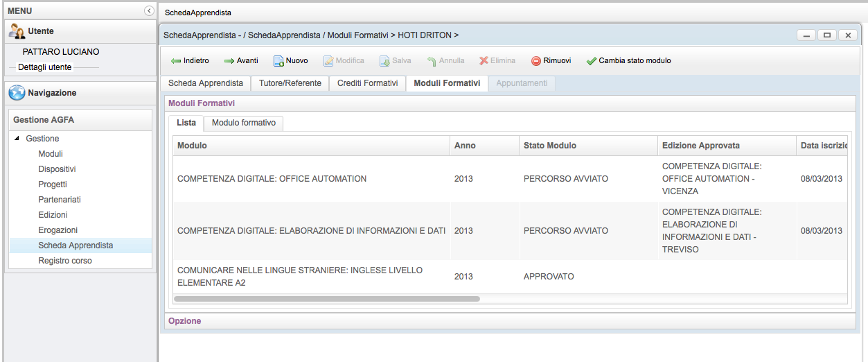Image resolution: width=868 pixels, height=362 pixels.
Task: Switch to the Crediti Formativi tab
Action: tap(367, 83)
